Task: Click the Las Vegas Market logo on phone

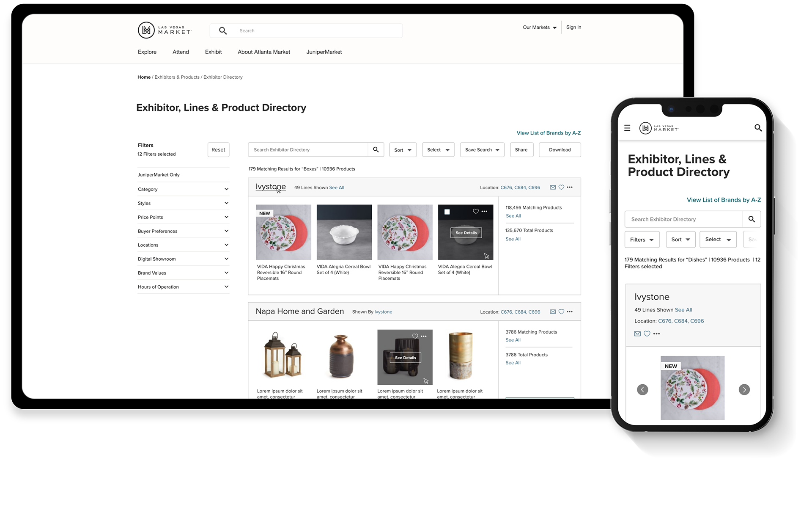Action: (658, 128)
